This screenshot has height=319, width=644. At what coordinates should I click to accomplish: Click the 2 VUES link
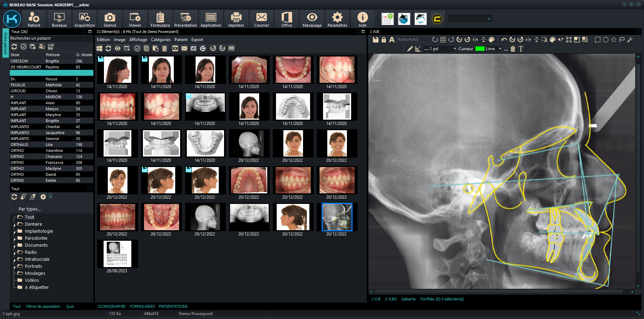391,299
